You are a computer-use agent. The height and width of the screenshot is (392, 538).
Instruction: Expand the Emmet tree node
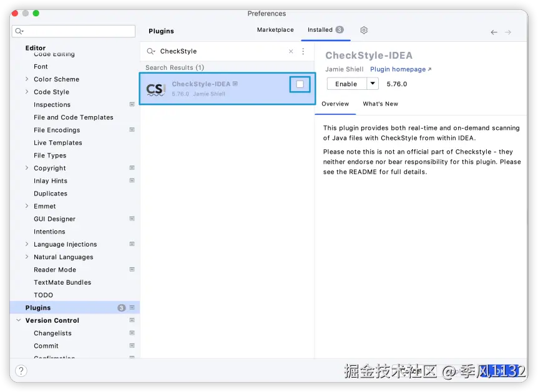pyautogui.click(x=27, y=206)
